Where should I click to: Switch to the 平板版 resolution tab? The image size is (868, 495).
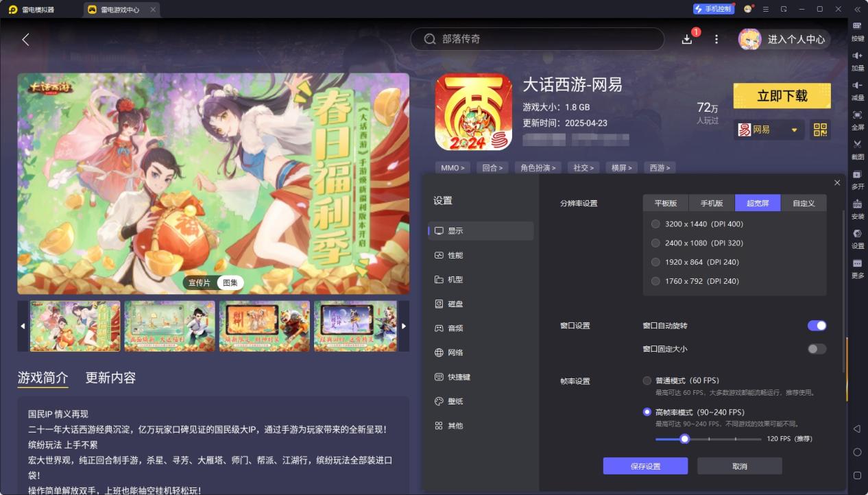666,203
